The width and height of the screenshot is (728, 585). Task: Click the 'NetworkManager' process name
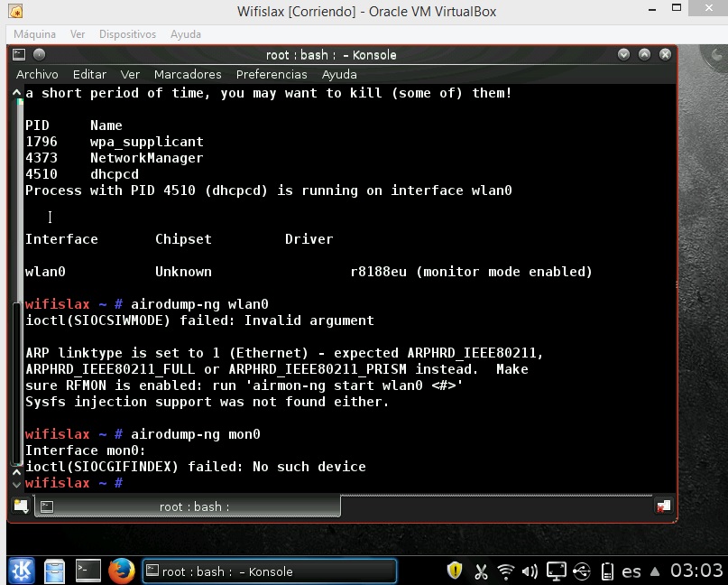click(147, 158)
